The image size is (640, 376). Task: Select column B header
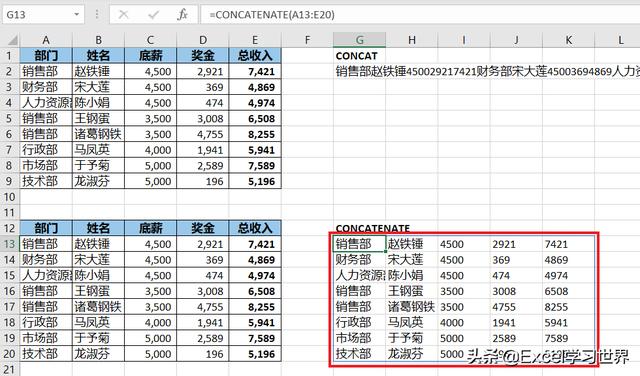(98, 40)
